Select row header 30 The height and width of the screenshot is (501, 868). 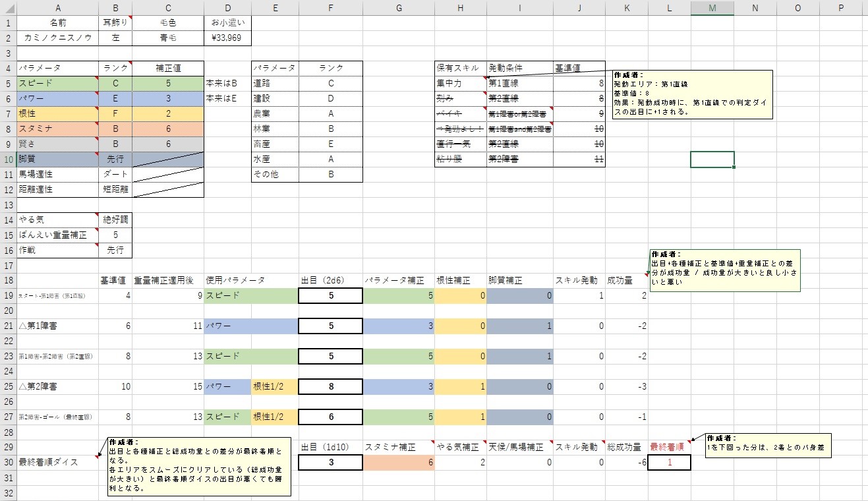click(x=8, y=463)
